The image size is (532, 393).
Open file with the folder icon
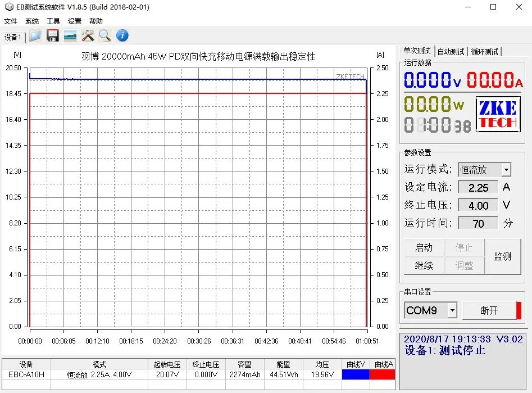point(35,35)
